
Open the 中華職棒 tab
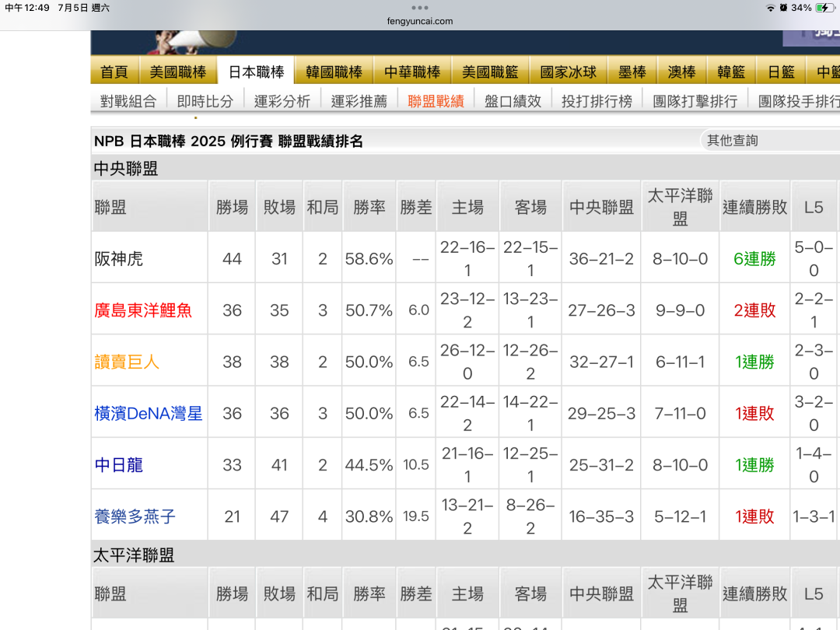tap(412, 72)
